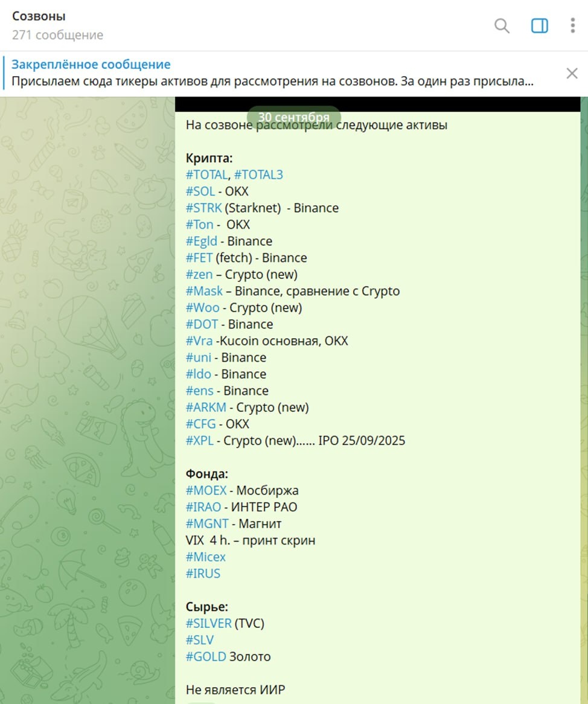
Task: Open hashtag #SILVER
Action: pyautogui.click(x=209, y=623)
